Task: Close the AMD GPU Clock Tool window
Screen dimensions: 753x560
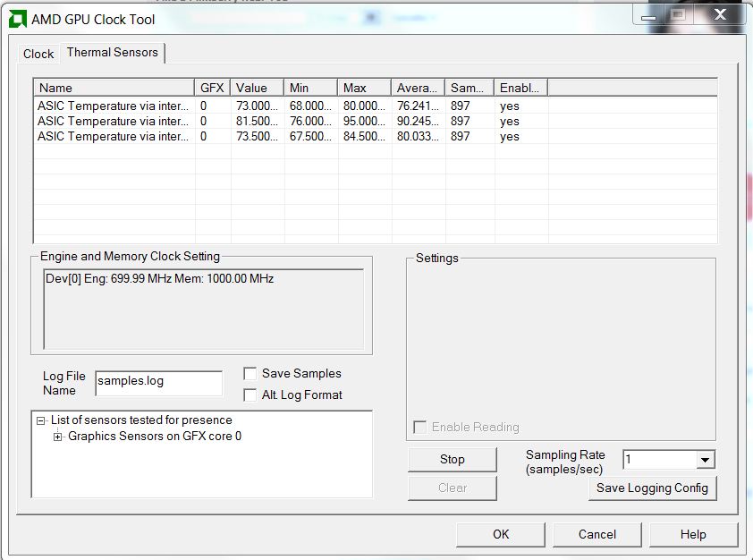Action: (720, 15)
